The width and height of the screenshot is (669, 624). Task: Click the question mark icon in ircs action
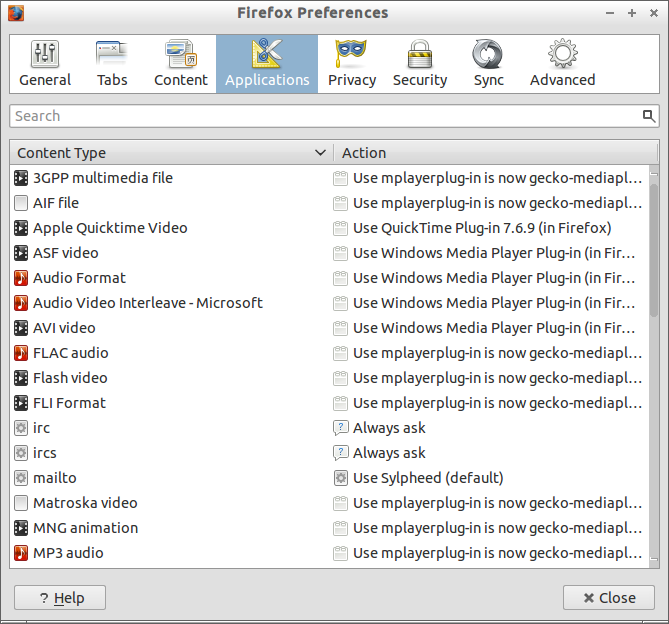pos(340,453)
